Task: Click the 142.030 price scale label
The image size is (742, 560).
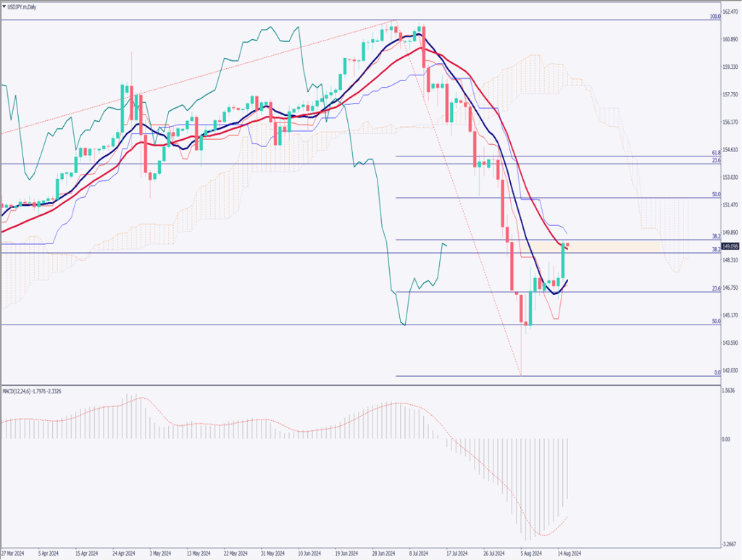Action: click(731, 370)
